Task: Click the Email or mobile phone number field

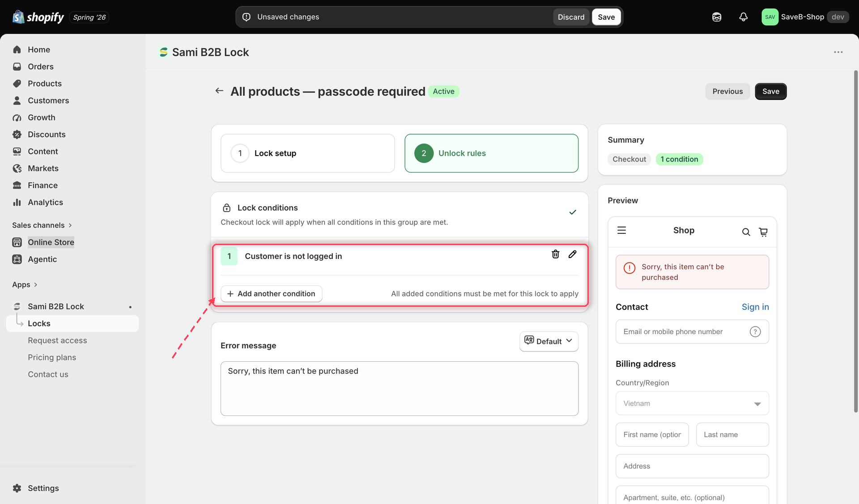Action: pyautogui.click(x=692, y=332)
